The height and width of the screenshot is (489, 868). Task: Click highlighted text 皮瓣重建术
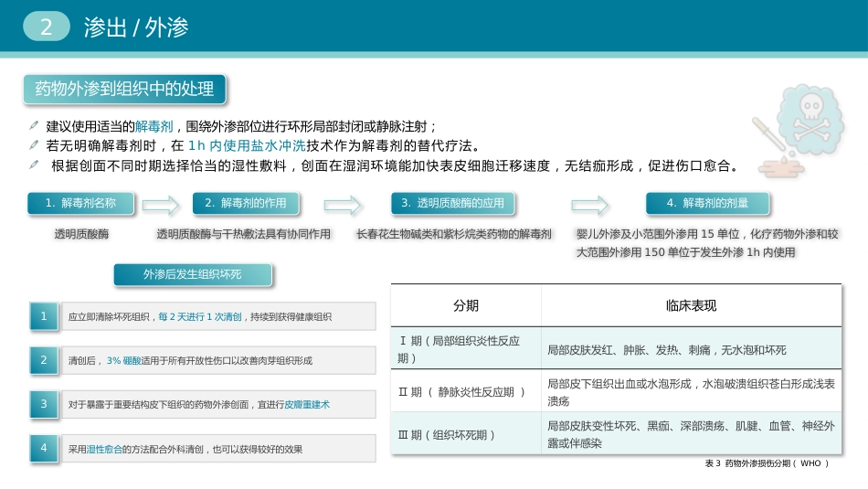point(307,405)
